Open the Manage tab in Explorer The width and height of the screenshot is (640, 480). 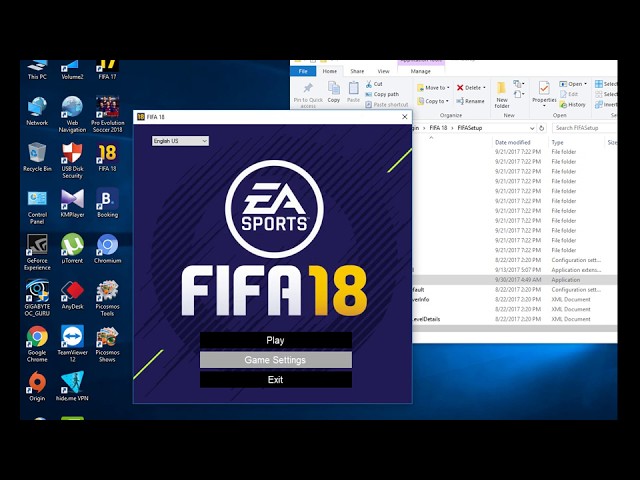click(420, 71)
